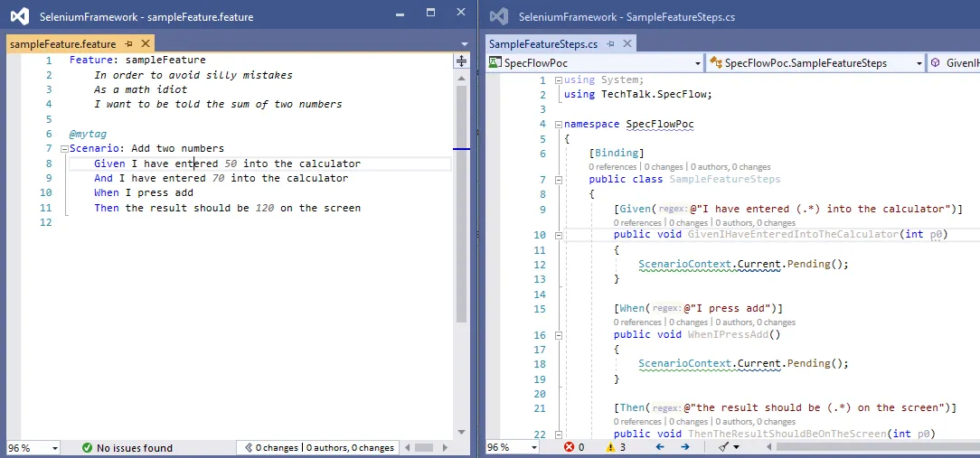The image size is (980, 458).
Task: Click the red error count icon showing 0
Action: [x=569, y=447]
